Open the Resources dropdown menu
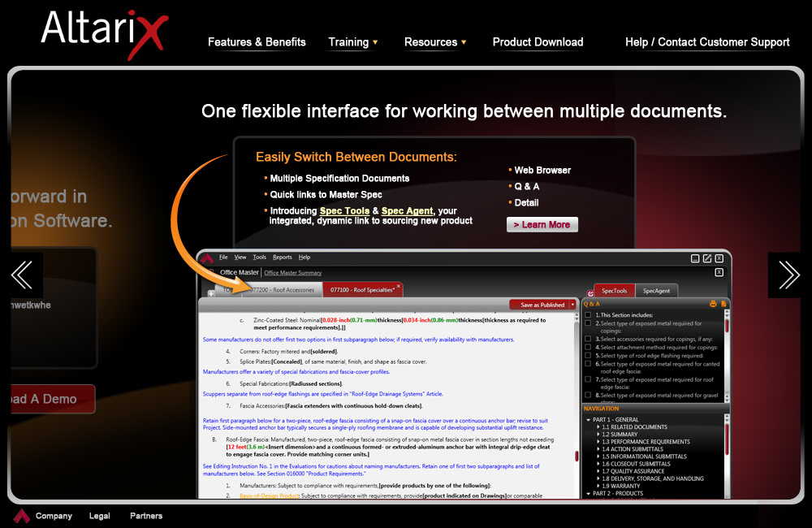The image size is (812, 528). [x=435, y=42]
